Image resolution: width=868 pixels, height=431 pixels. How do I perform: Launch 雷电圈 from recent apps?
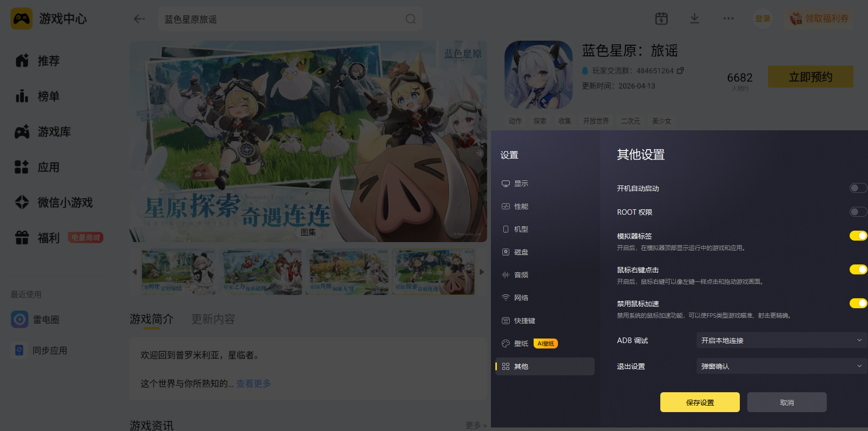pyautogui.click(x=35, y=319)
